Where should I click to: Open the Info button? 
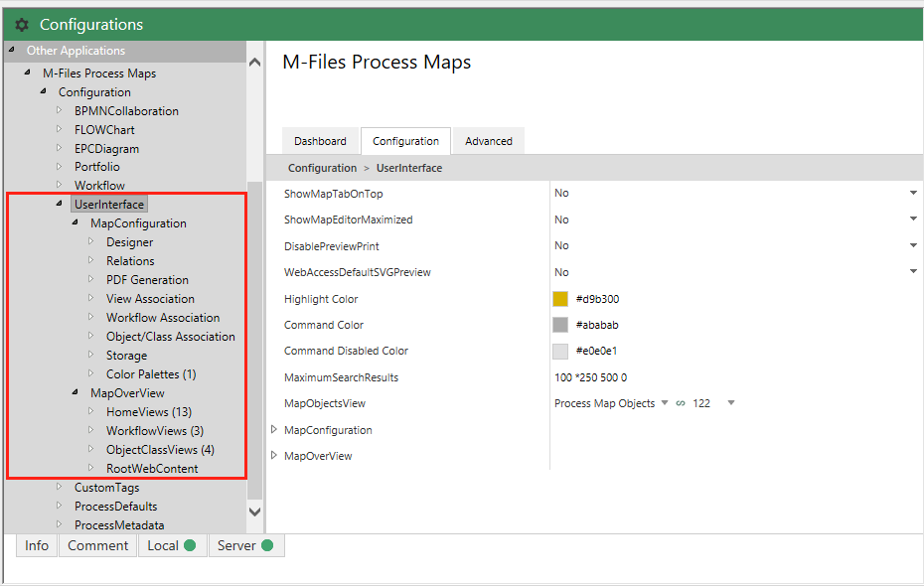point(37,545)
